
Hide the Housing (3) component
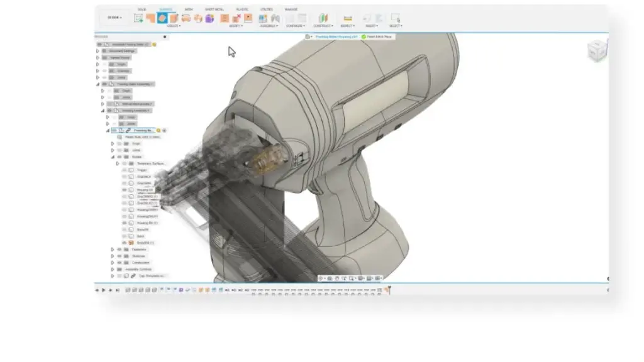pos(124,190)
